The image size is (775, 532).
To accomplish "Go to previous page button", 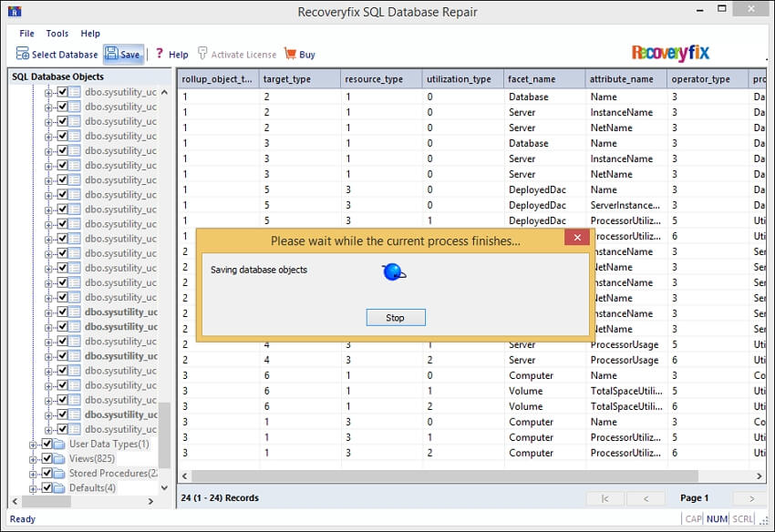I will 646,498.
